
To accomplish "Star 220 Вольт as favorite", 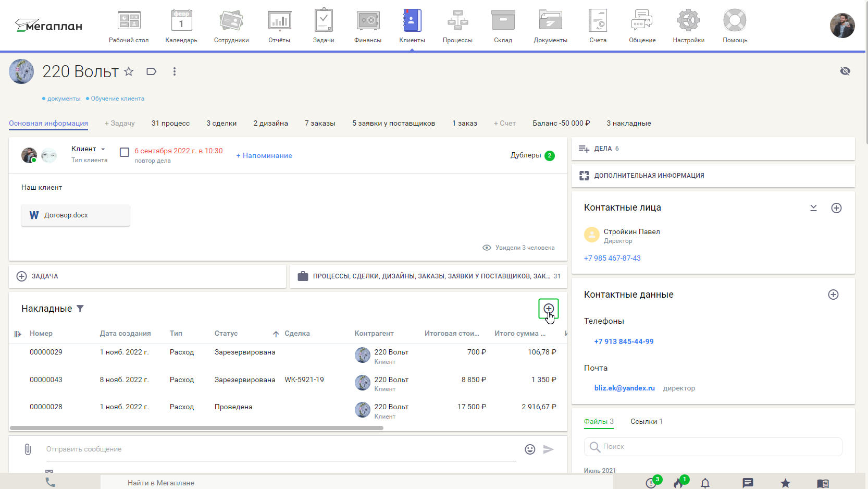I will (x=129, y=71).
